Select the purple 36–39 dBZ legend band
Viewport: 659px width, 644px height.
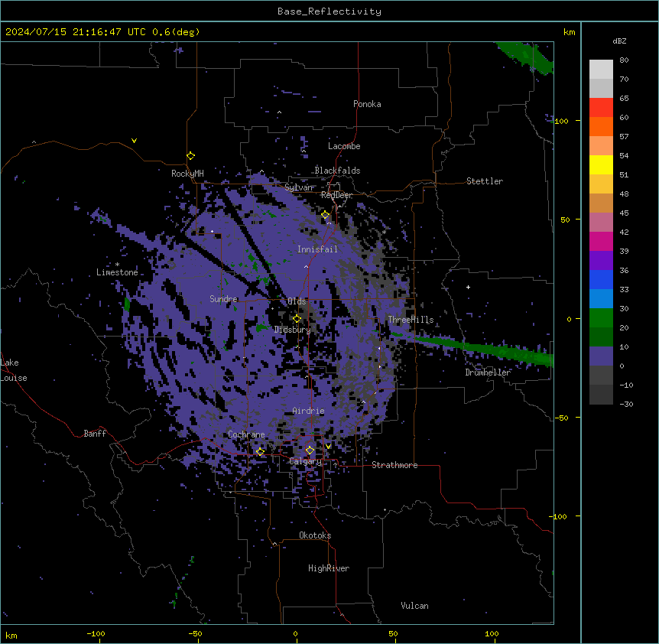click(x=601, y=261)
